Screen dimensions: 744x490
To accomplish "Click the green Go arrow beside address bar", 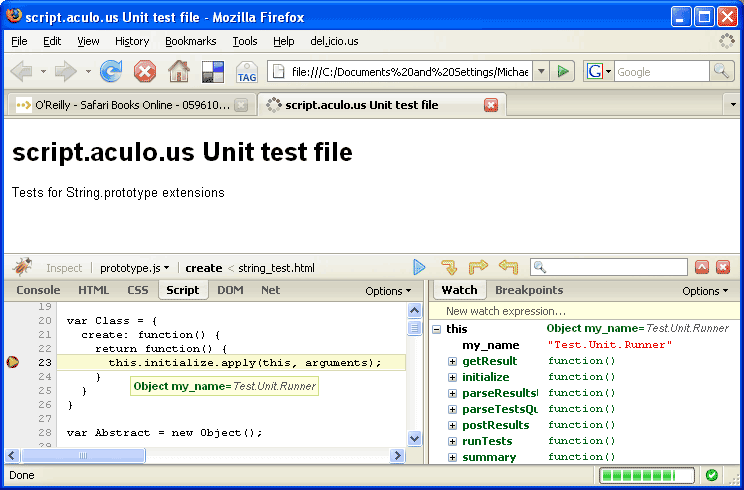I will [563, 72].
